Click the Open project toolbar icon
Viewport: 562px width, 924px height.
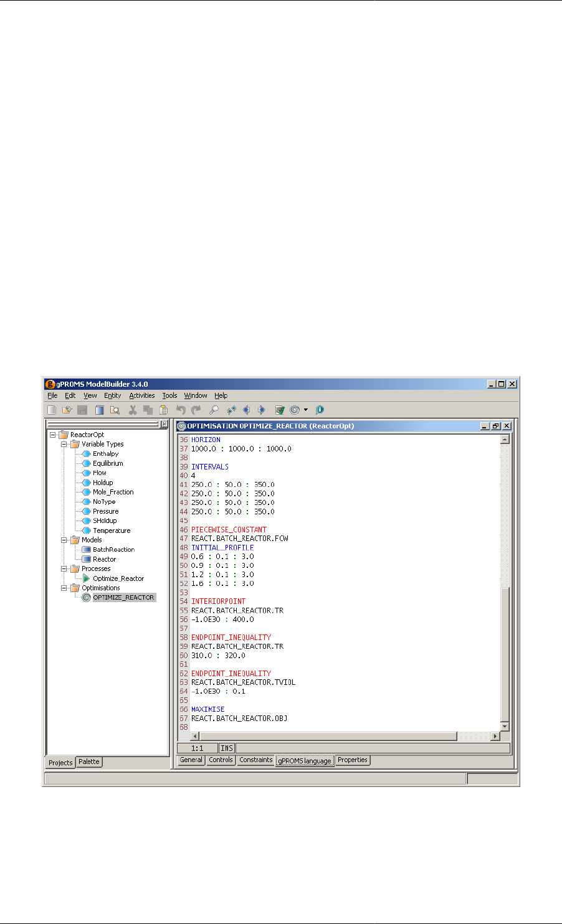(x=67, y=410)
